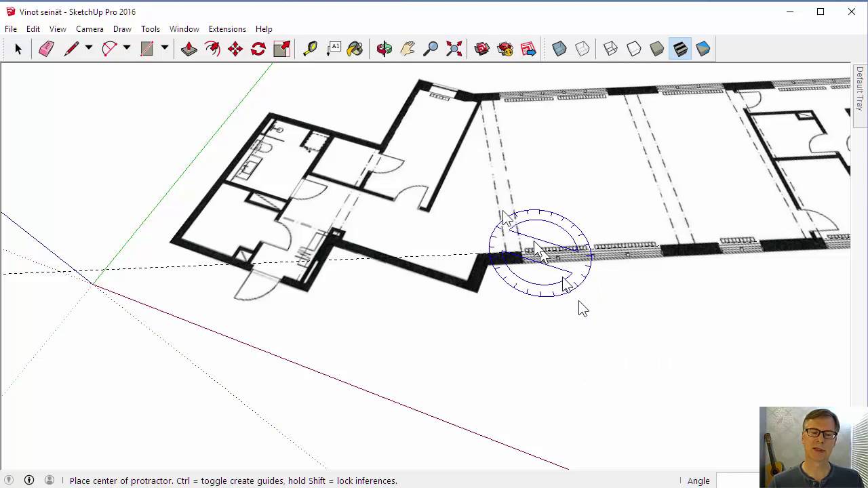Select the Move tool
The height and width of the screenshot is (488, 868).
235,49
